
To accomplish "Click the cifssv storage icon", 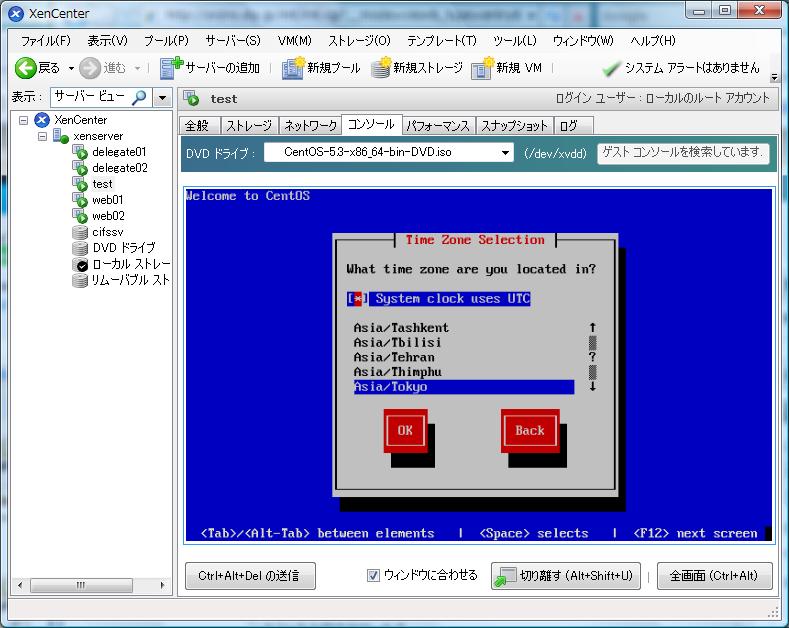I will pos(80,232).
